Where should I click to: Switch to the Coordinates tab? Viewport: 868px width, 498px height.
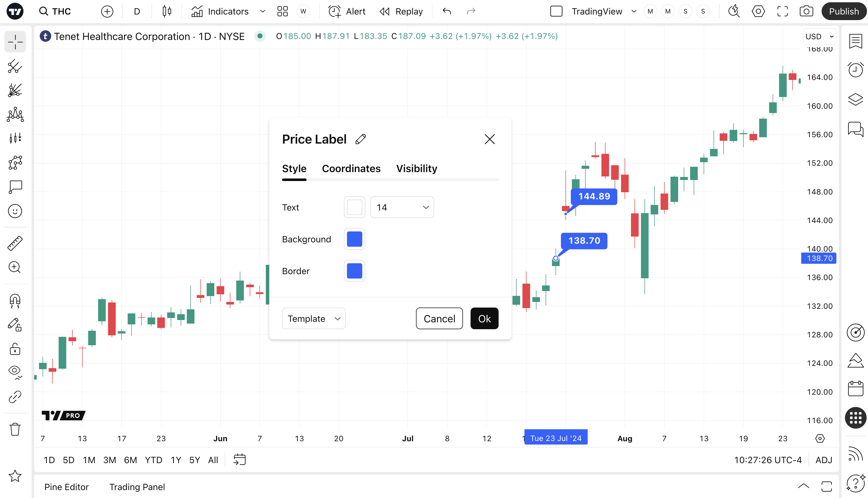click(351, 169)
